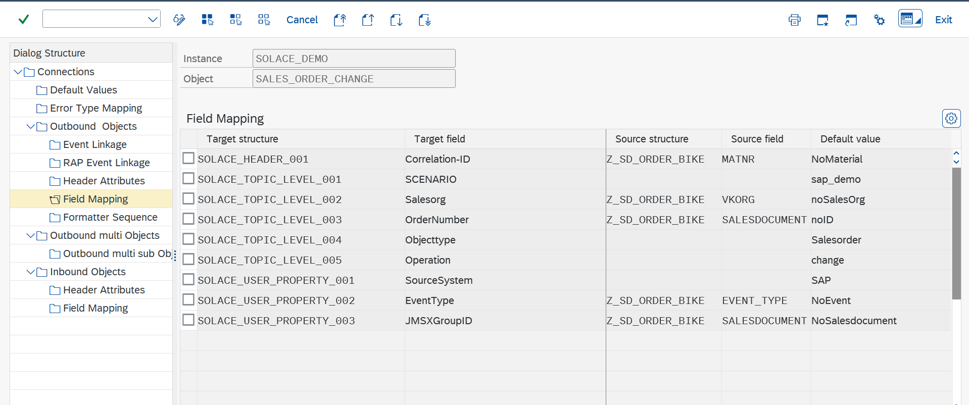Image resolution: width=969 pixels, height=405 pixels.
Task: Click the Outbound Objects folder icon
Action: pyautogui.click(x=41, y=127)
